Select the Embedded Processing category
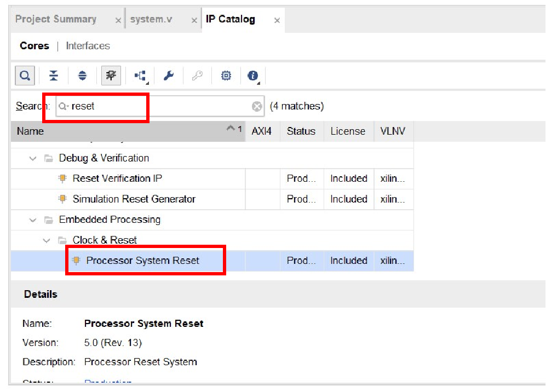This screenshot has width=546, height=392. coord(110,220)
